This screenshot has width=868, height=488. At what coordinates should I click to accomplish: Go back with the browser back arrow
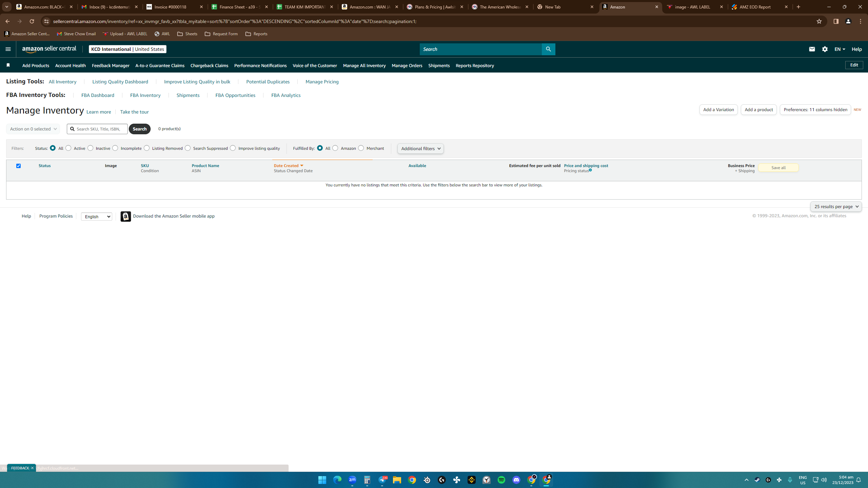7,21
